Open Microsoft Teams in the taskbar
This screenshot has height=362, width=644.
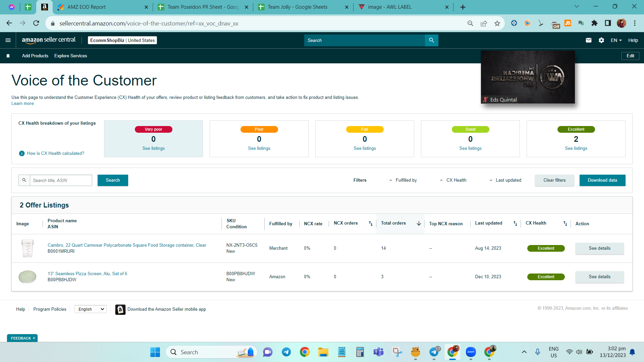coord(379,352)
